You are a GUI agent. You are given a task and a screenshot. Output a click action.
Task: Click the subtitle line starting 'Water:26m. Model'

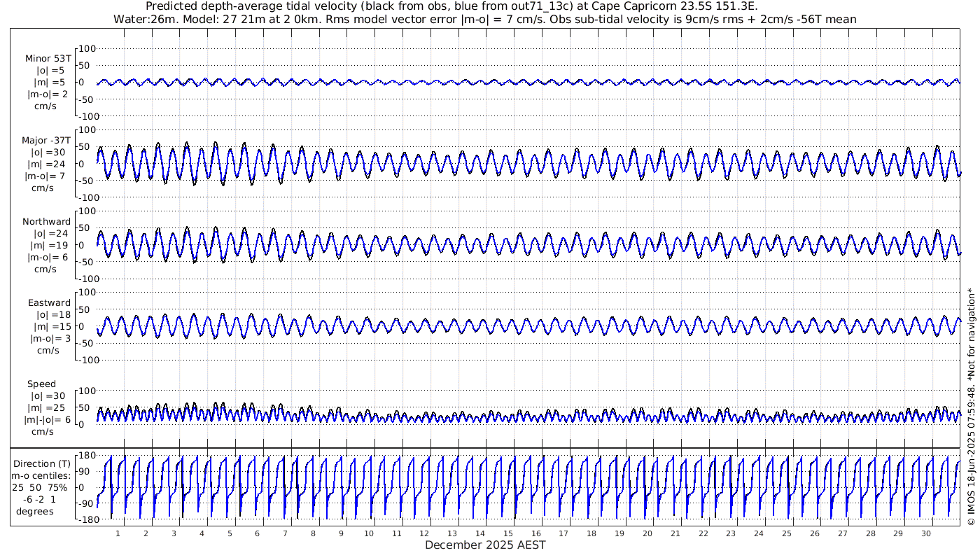click(485, 19)
